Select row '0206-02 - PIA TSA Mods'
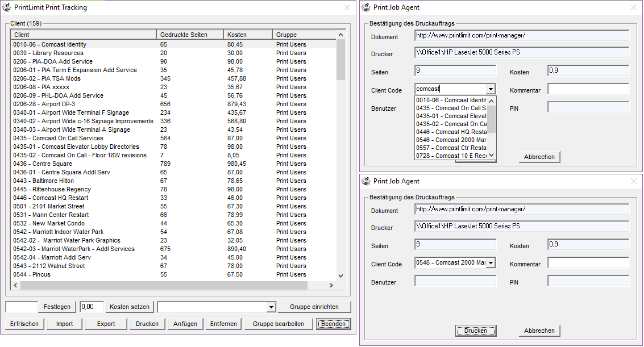 click(x=173, y=78)
